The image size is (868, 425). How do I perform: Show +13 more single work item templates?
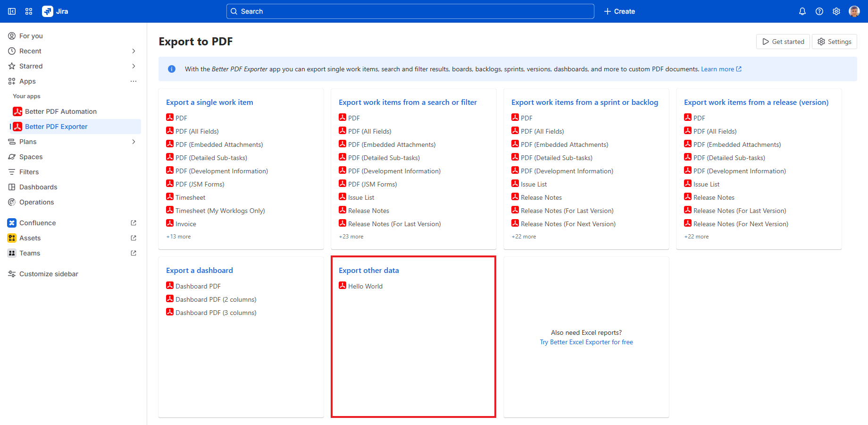click(178, 237)
